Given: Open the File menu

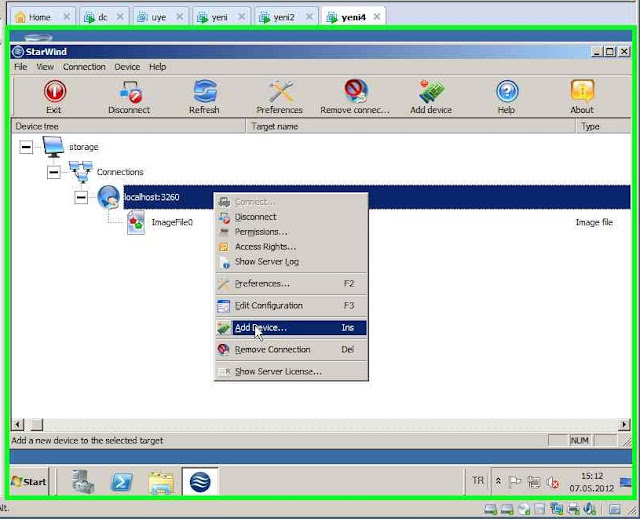Looking at the screenshot, I should tap(20, 67).
